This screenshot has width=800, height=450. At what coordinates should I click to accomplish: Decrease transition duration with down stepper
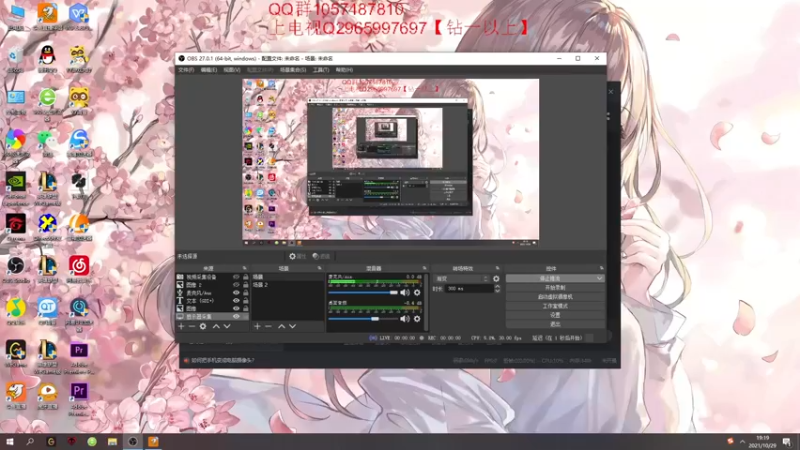point(497,291)
